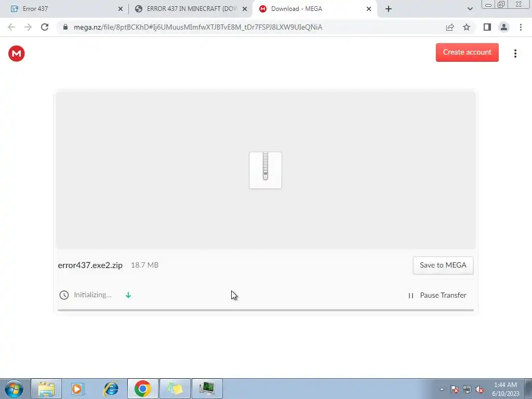The image size is (532, 399).
Task: Close the ERROR 437 IN MINECRAFT tab
Action: click(x=245, y=9)
